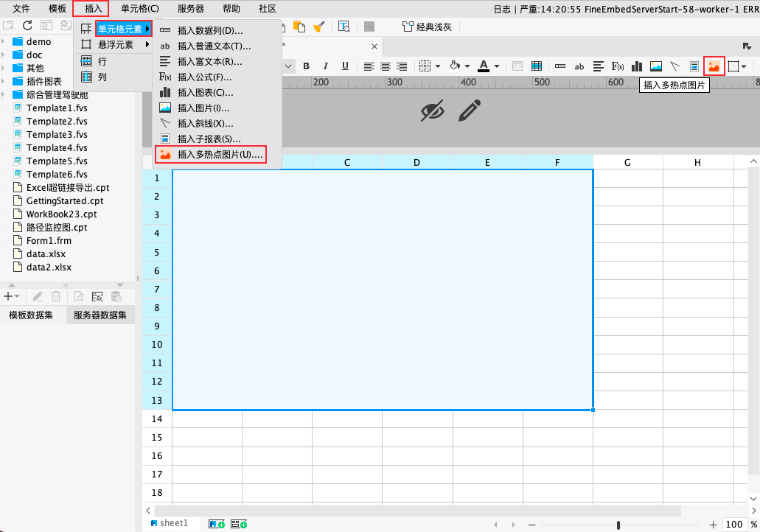Click the zoom percentage field showing 100
Viewport: 760px width, 532px height.
click(x=733, y=524)
